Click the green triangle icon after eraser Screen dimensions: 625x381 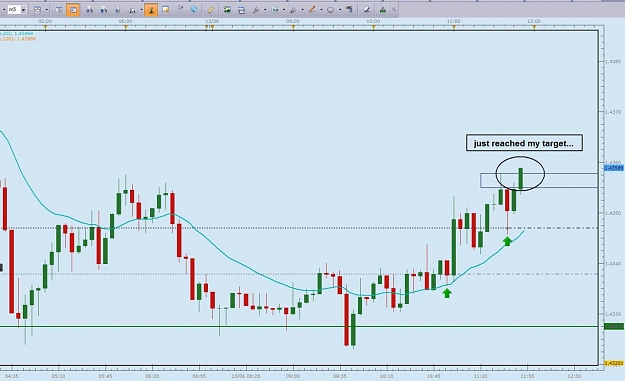(x=383, y=10)
